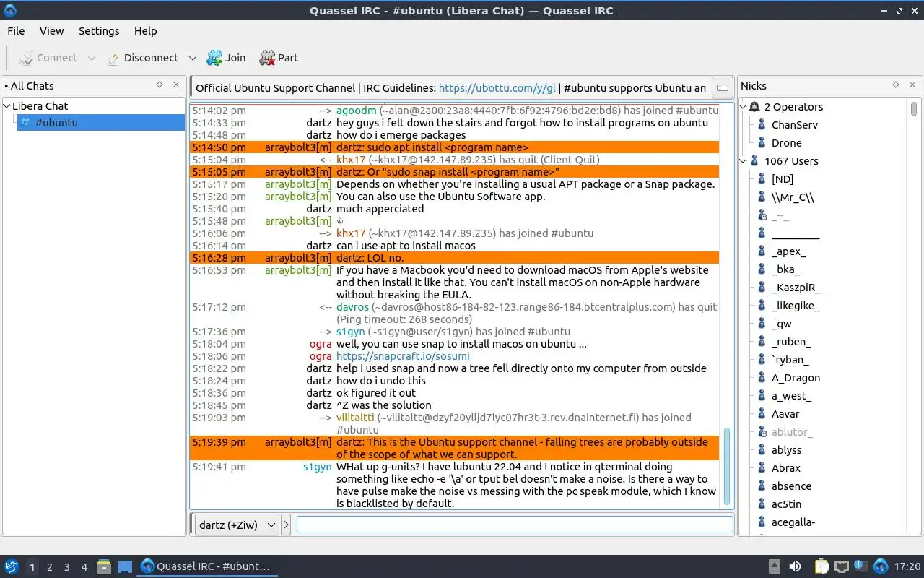
Task: Open the Settings menu
Action: pos(99,31)
